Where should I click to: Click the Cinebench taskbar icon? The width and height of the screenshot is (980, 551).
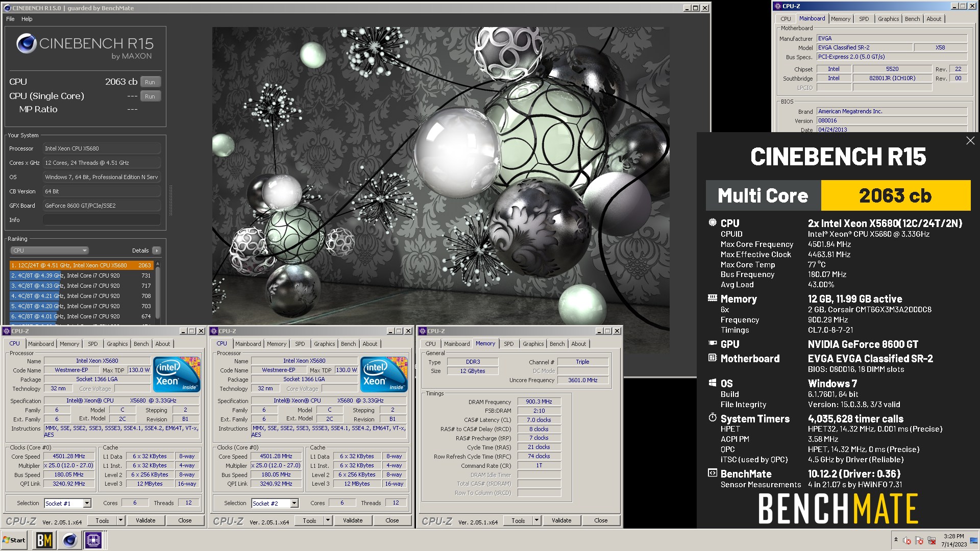coord(69,540)
